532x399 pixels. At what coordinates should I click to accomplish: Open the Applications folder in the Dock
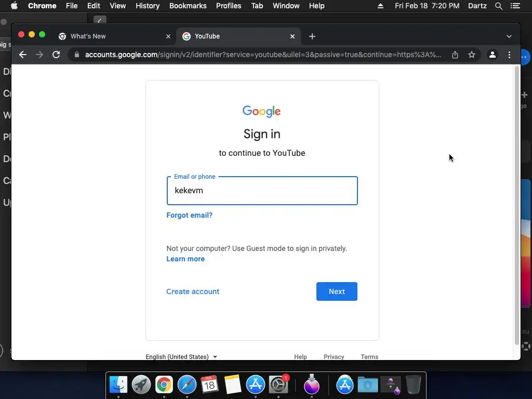coord(345,385)
